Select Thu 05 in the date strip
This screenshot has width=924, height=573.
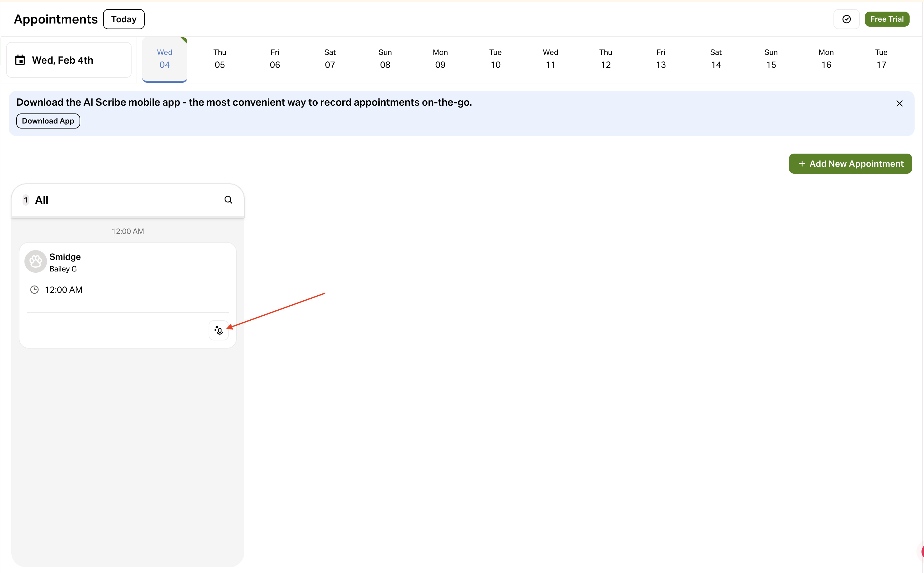tap(219, 59)
